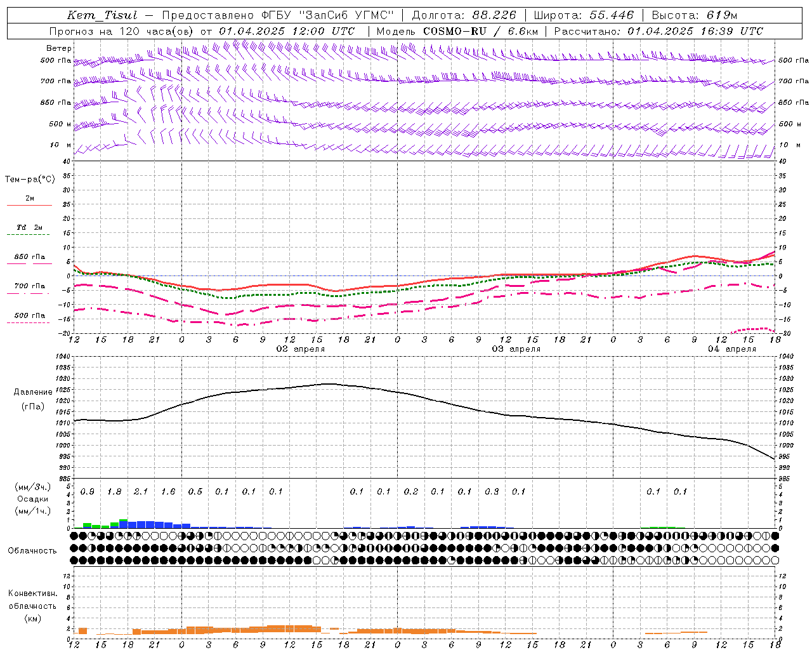Click the 0.2 precipitation value
The image size is (812, 650).
tap(411, 491)
